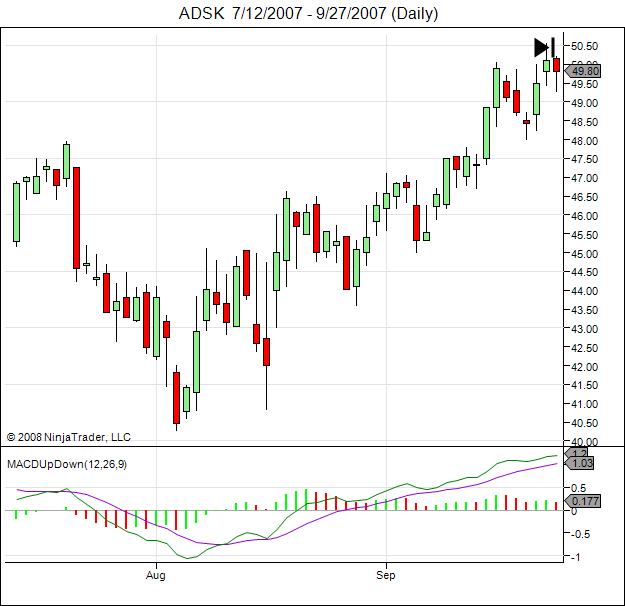Click the 45.00 price axis label
The width and height of the screenshot is (625, 606).
click(584, 254)
